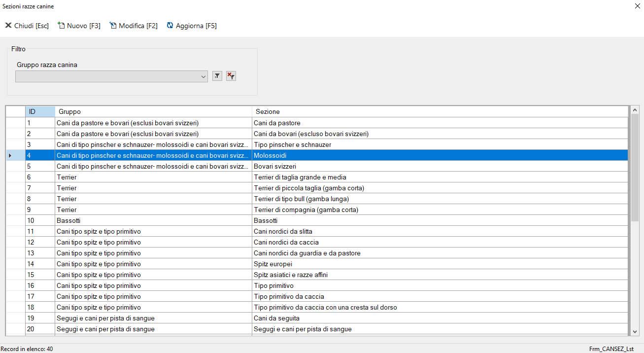Click the row selector arrow for row 4
The width and height of the screenshot is (644, 353).
tap(11, 155)
